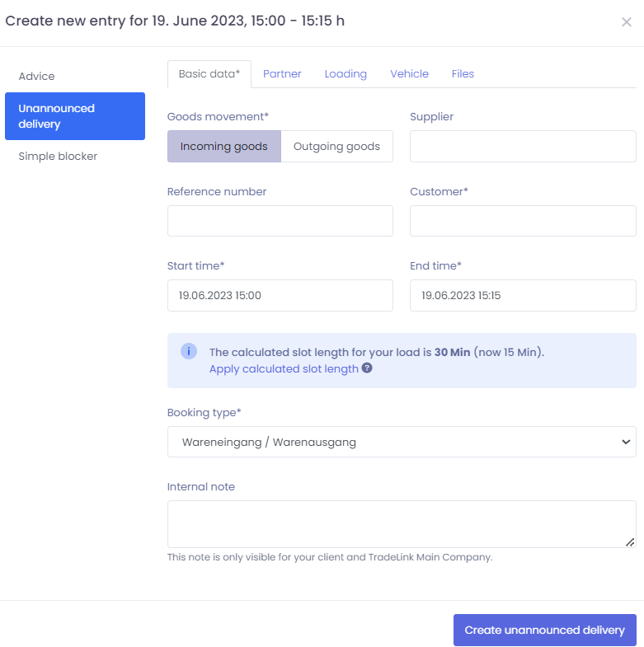Click the blue info icon in the notice
This screenshot has width=644, height=647.
(x=189, y=352)
